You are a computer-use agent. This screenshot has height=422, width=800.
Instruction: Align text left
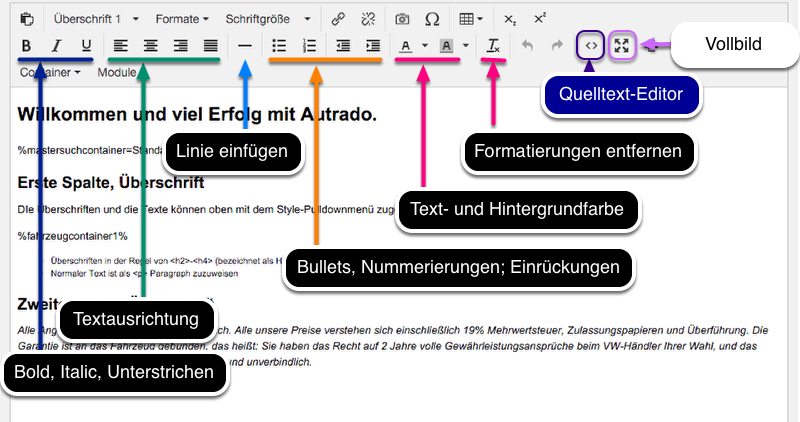[120, 46]
